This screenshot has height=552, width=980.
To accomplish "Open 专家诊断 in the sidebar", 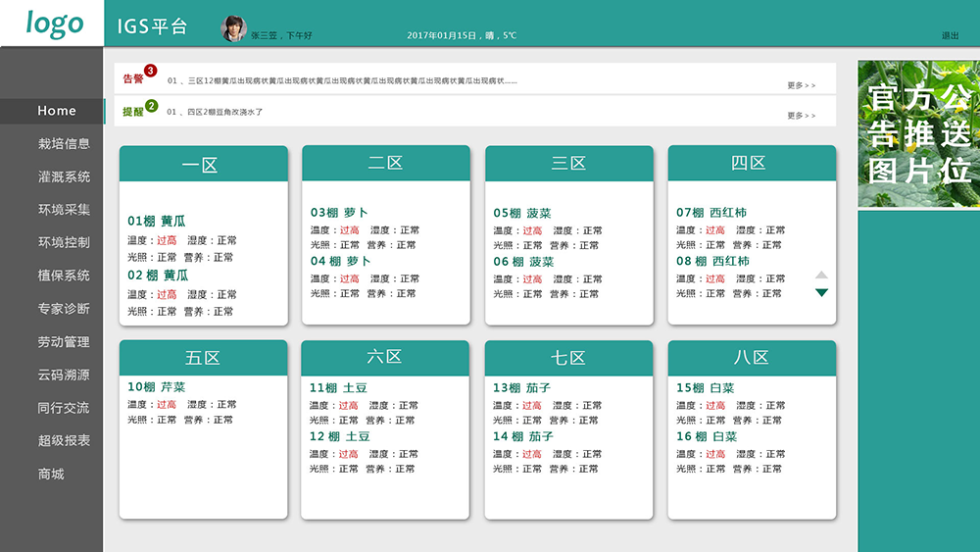I will [64, 309].
